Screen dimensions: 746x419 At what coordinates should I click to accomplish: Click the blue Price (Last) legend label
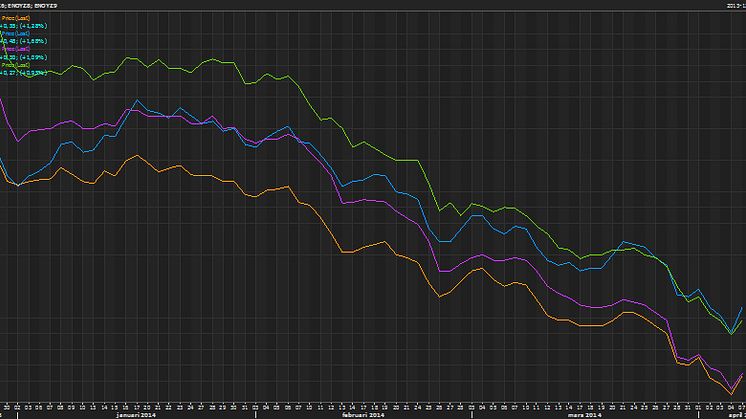16,35
